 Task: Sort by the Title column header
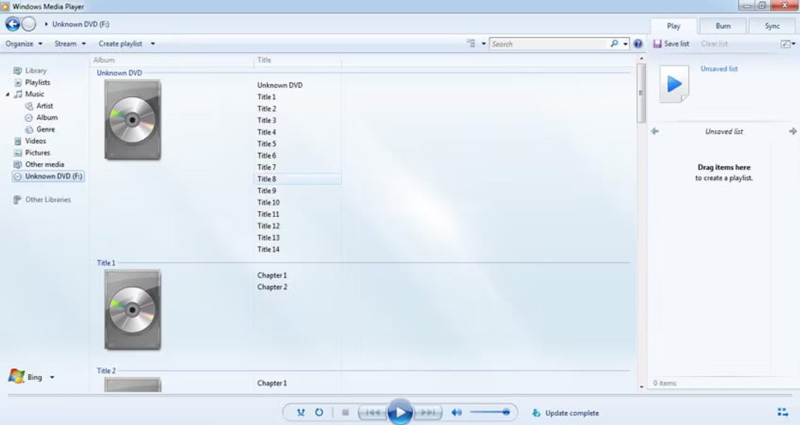264,60
